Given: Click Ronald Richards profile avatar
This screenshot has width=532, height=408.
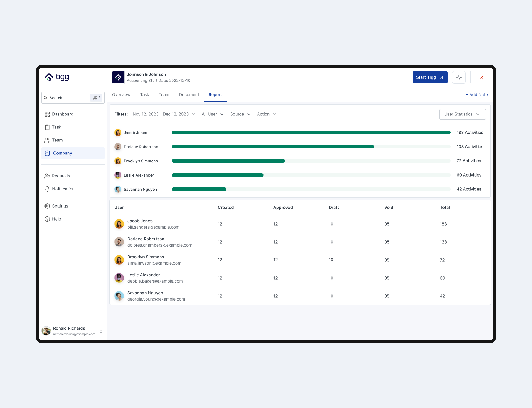Looking at the screenshot, I should coord(46,331).
